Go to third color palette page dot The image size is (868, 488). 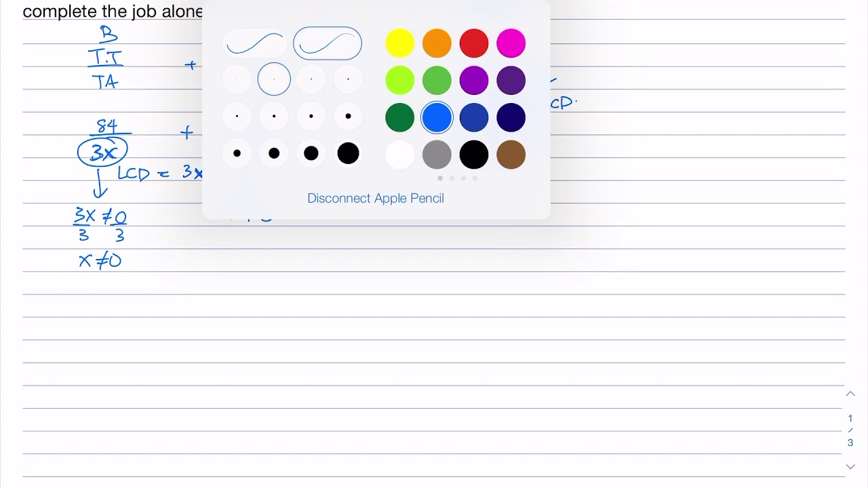click(463, 178)
